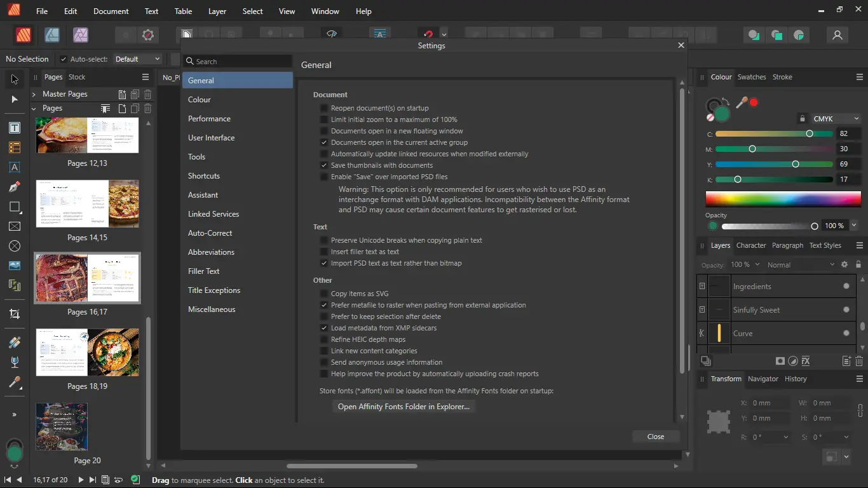Viewport: 868px width, 488px height.
Task: Open the CMYK colour model dropdown
Action: [836, 118]
